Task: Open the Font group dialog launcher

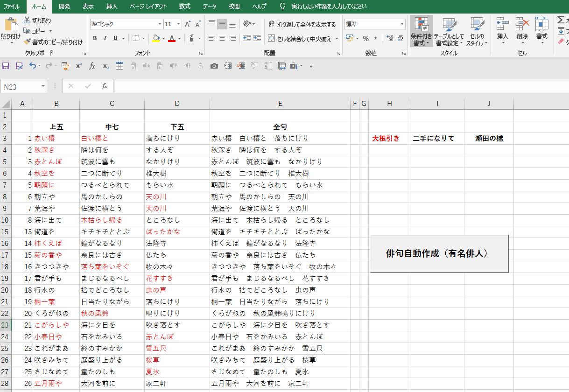Action: (x=201, y=53)
